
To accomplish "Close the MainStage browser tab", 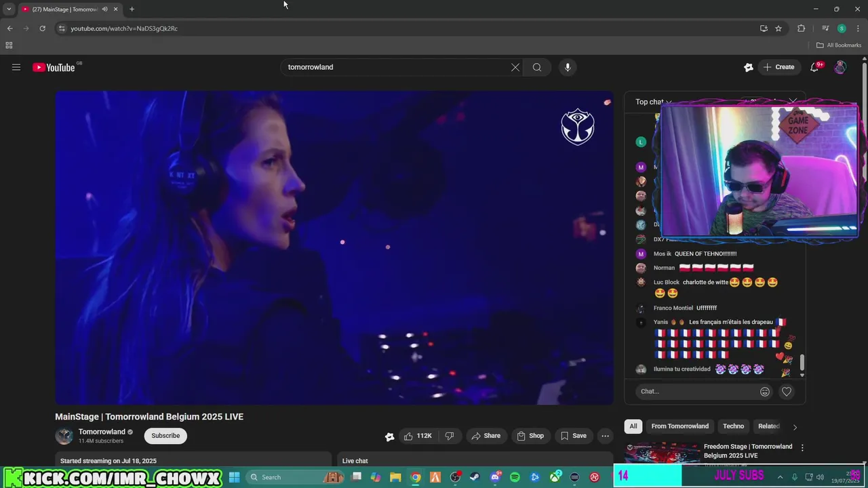I will 115,9.
